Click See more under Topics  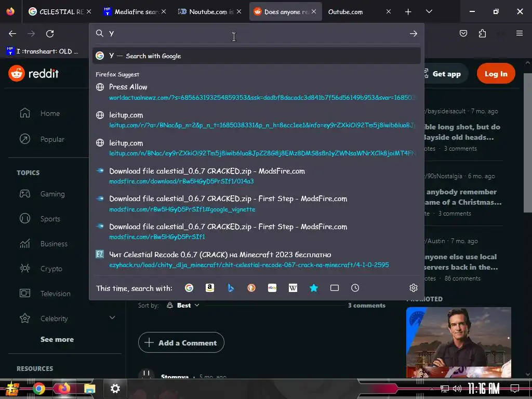tap(57, 339)
